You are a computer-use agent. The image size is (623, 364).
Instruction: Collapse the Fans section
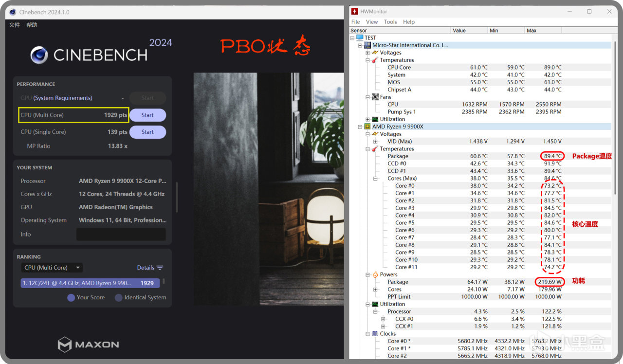368,97
